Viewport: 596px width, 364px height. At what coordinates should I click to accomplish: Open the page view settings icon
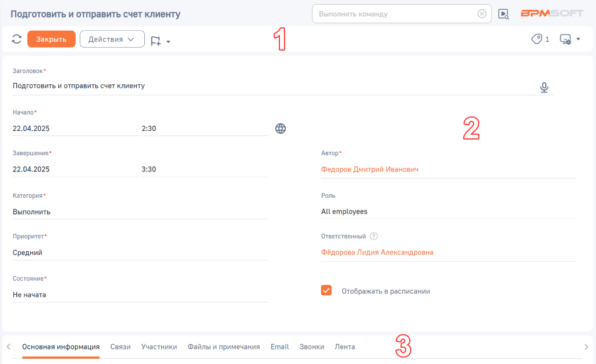coord(565,39)
